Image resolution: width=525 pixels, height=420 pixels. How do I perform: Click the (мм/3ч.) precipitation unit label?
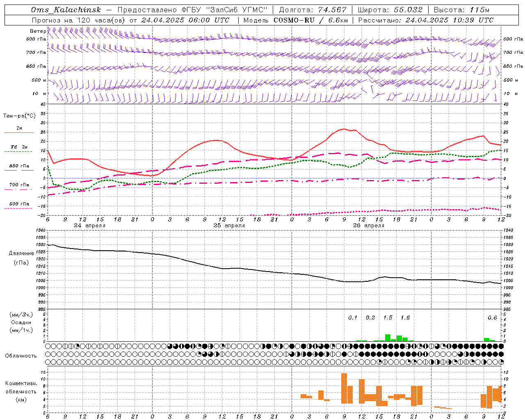21,315
